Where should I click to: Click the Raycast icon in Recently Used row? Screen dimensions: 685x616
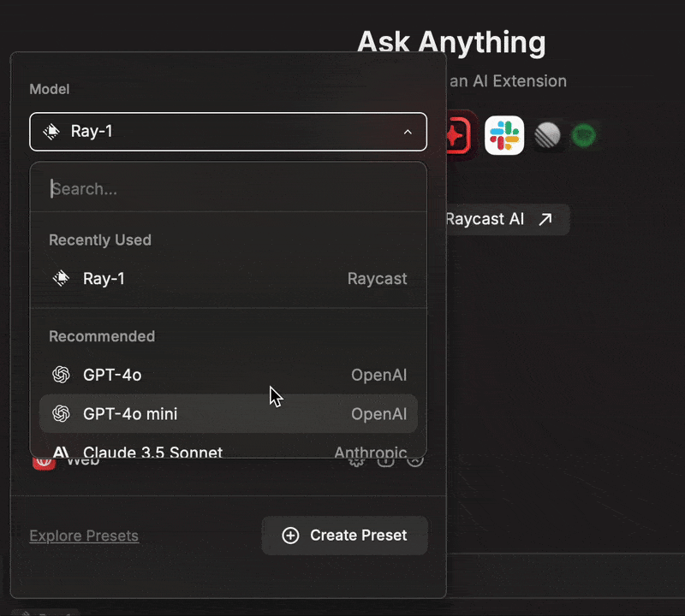[x=61, y=279]
